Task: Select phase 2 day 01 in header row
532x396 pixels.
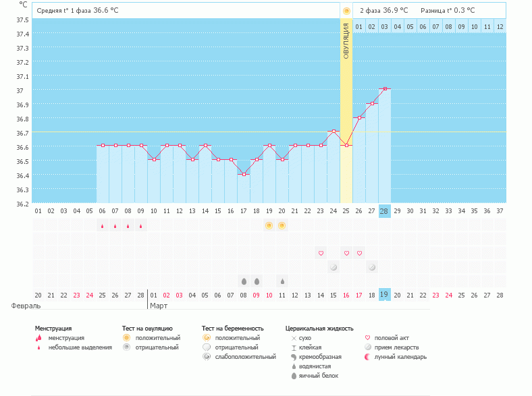Action: pyautogui.click(x=358, y=26)
